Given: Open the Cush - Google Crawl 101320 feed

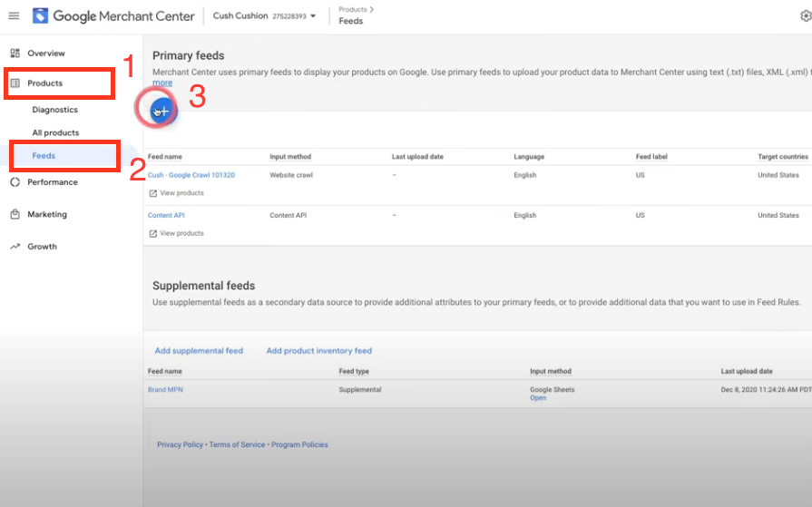Looking at the screenshot, I should point(191,175).
